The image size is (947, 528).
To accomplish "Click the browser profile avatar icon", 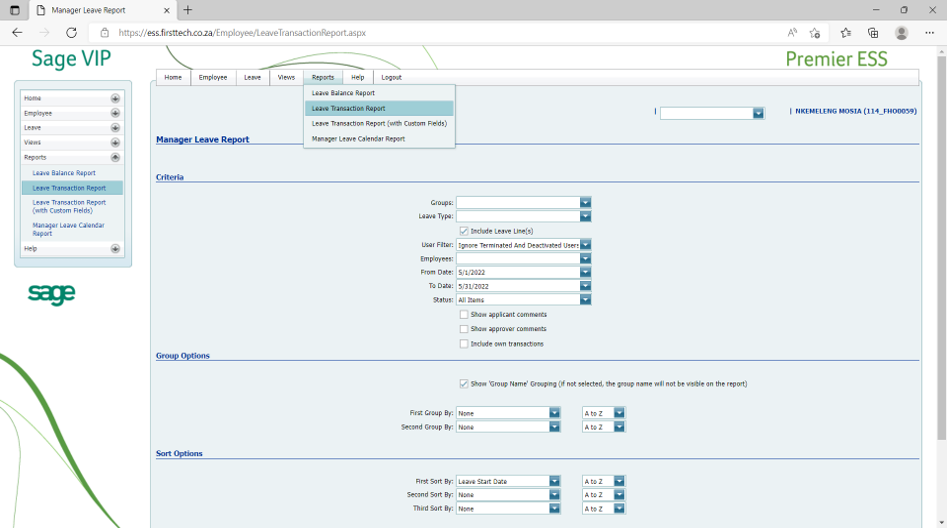I will [x=901, y=33].
